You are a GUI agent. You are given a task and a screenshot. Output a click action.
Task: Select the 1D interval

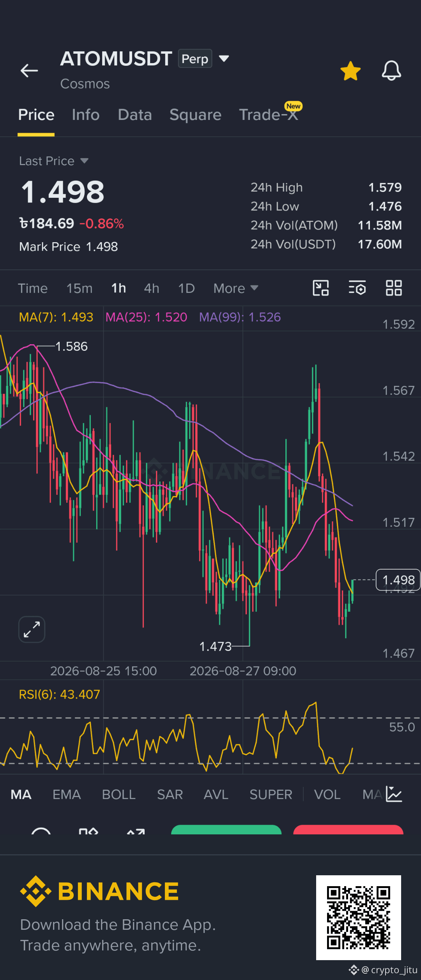pos(186,289)
